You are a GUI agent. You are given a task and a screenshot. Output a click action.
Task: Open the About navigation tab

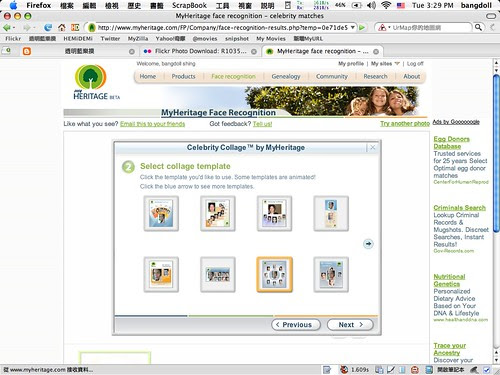[412, 76]
